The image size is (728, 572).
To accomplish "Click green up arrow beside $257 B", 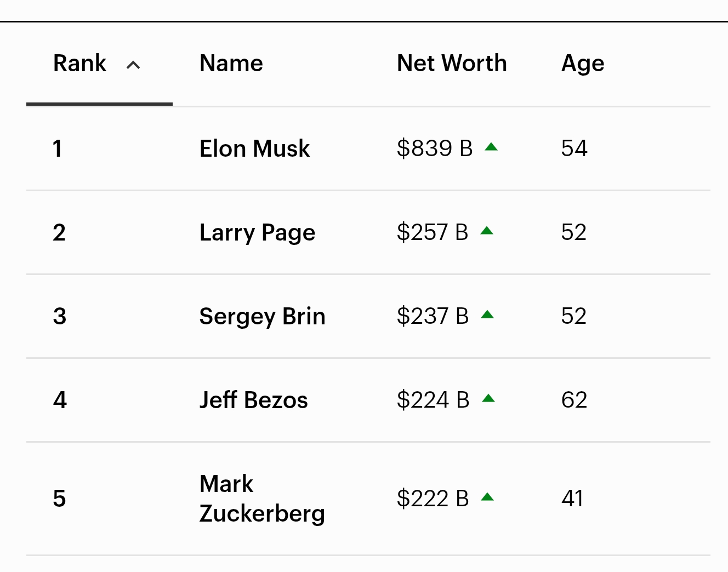I will (x=487, y=231).
